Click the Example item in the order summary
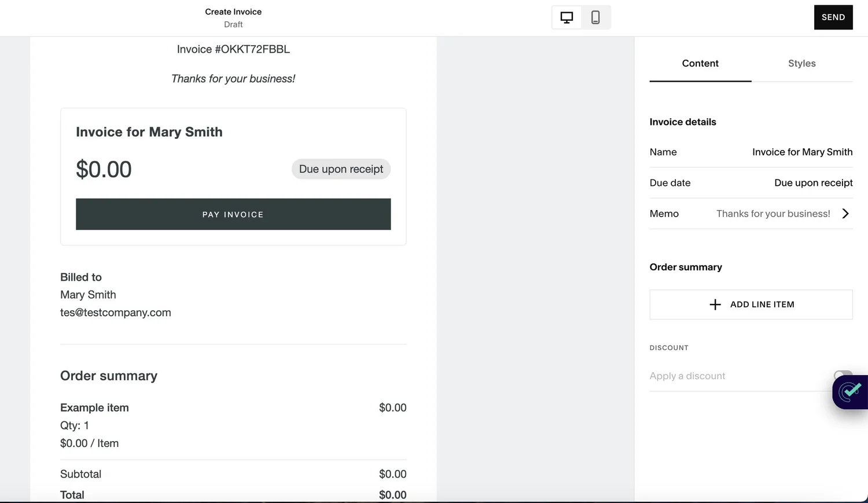The image size is (868, 503). pyautogui.click(x=94, y=407)
